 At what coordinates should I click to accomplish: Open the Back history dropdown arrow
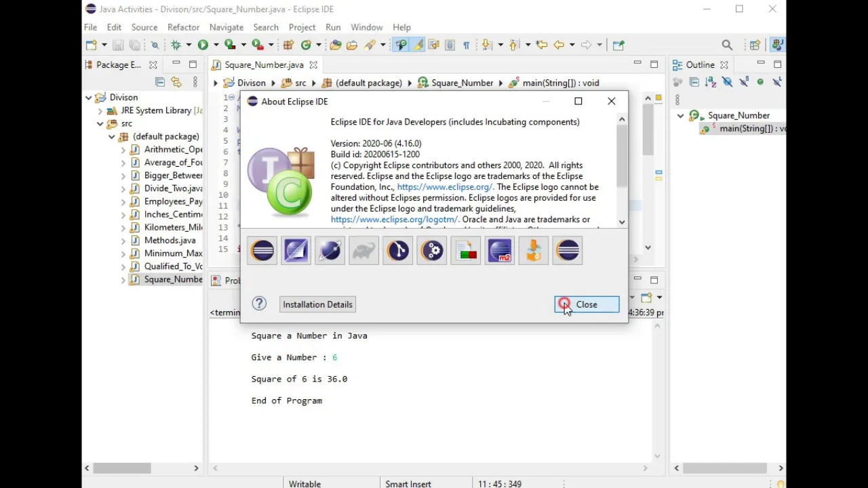coord(572,45)
